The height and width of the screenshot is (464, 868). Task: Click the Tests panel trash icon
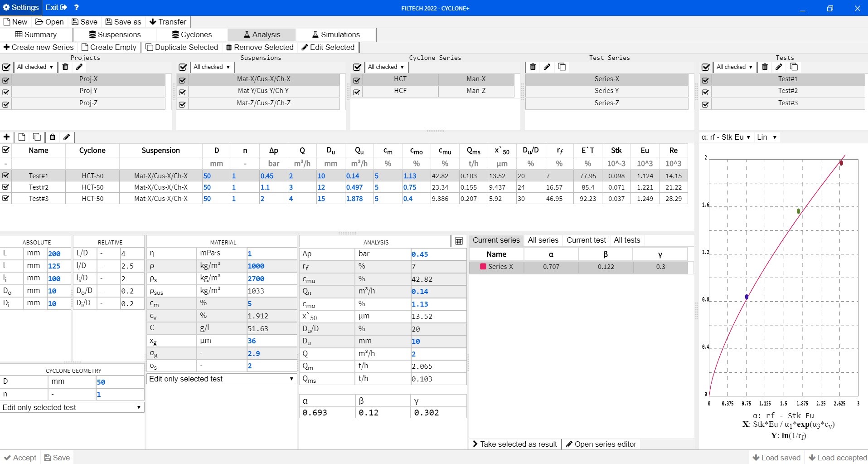[765, 67]
